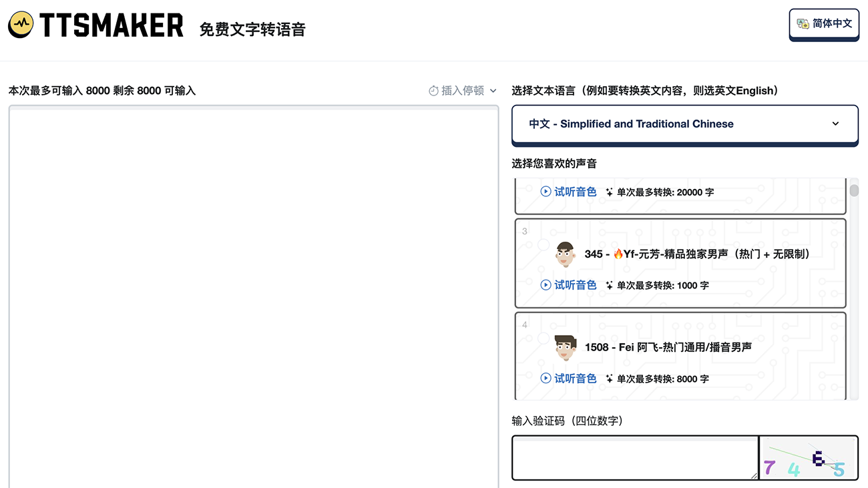Click the clock icon beside 插入停顿

[433, 91]
